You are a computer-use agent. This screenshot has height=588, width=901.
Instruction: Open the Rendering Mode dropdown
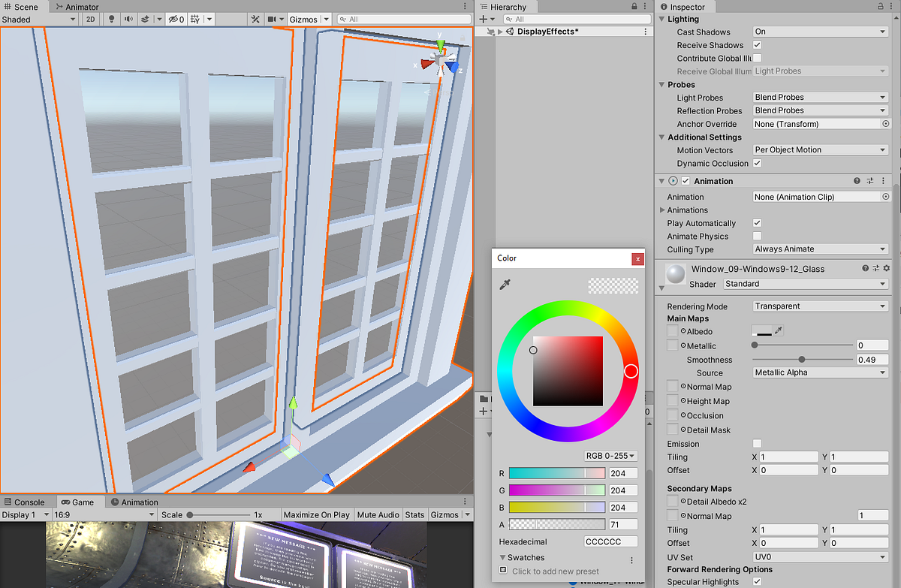(x=820, y=306)
